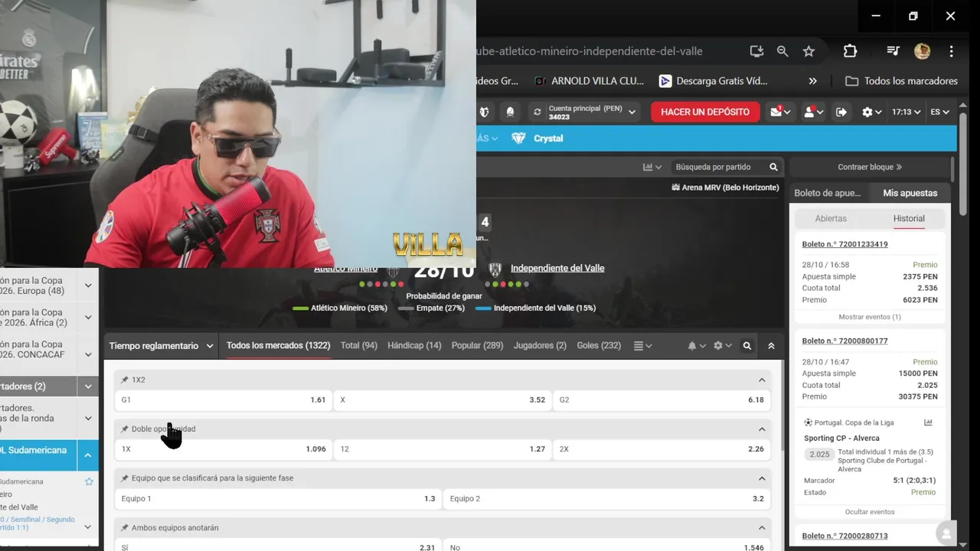Click the shield icon in site header
Image resolution: width=980 pixels, height=551 pixels.
(485, 112)
